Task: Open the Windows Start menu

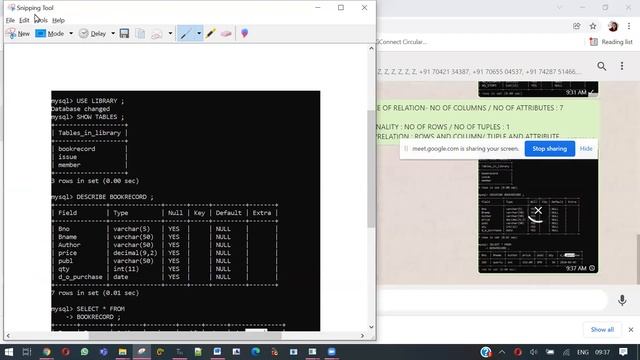Action: pos(9,352)
